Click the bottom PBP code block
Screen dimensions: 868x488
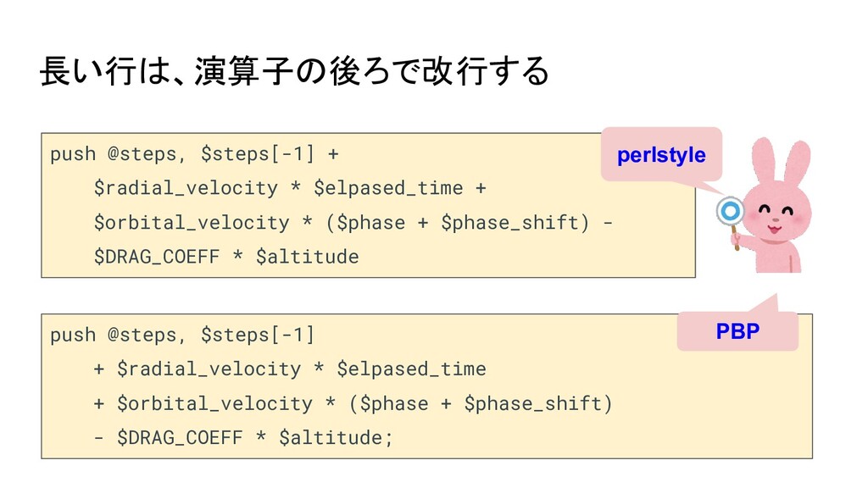pyautogui.click(x=427, y=386)
